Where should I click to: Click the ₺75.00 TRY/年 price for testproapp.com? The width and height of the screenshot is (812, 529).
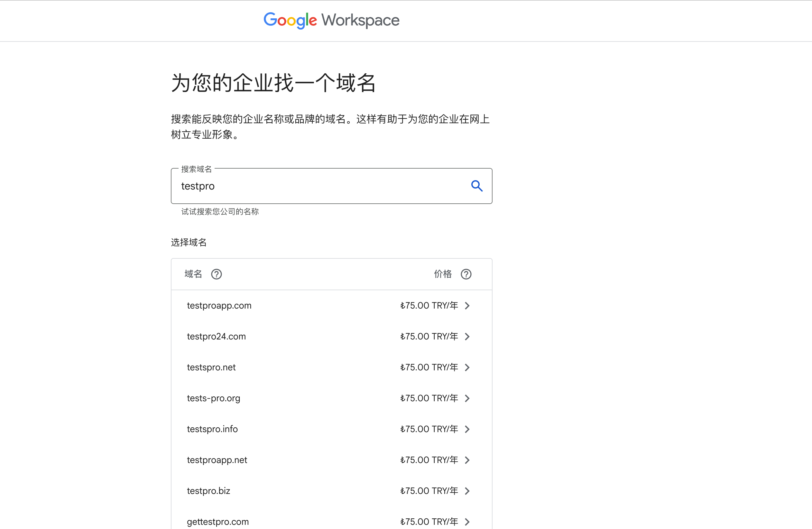[x=429, y=305]
